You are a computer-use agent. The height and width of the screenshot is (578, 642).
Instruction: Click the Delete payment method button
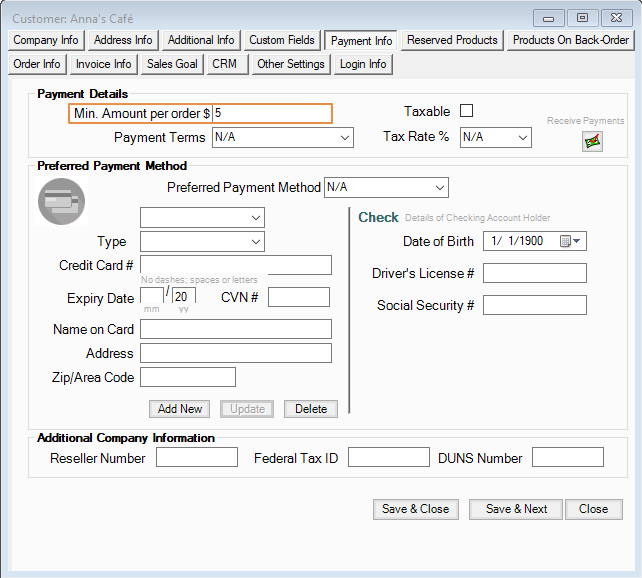[x=311, y=409]
